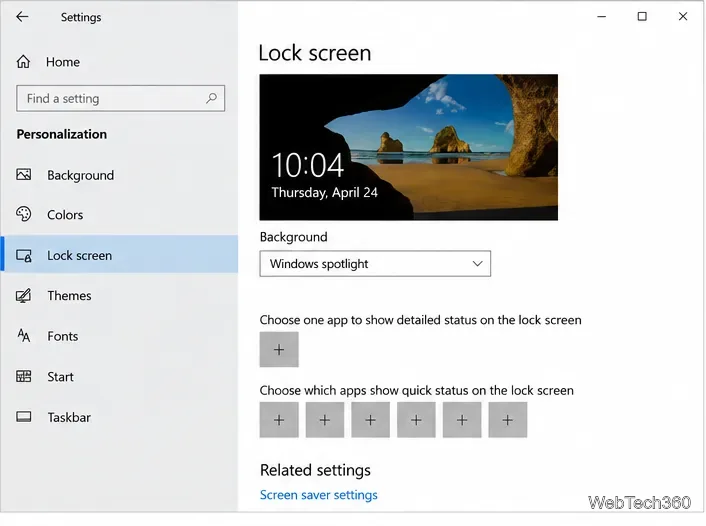Click the Personalization heading
This screenshot has width=706, height=526.
pos(62,134)
